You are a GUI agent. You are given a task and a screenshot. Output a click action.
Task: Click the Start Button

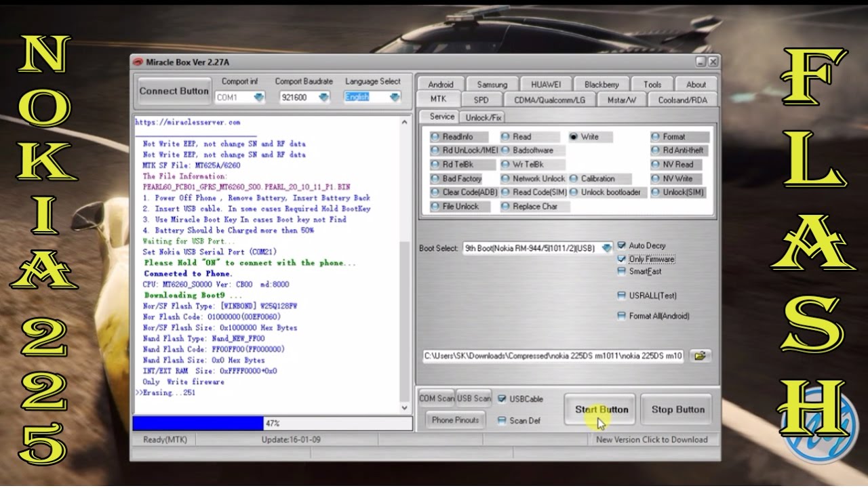(601, 409)
